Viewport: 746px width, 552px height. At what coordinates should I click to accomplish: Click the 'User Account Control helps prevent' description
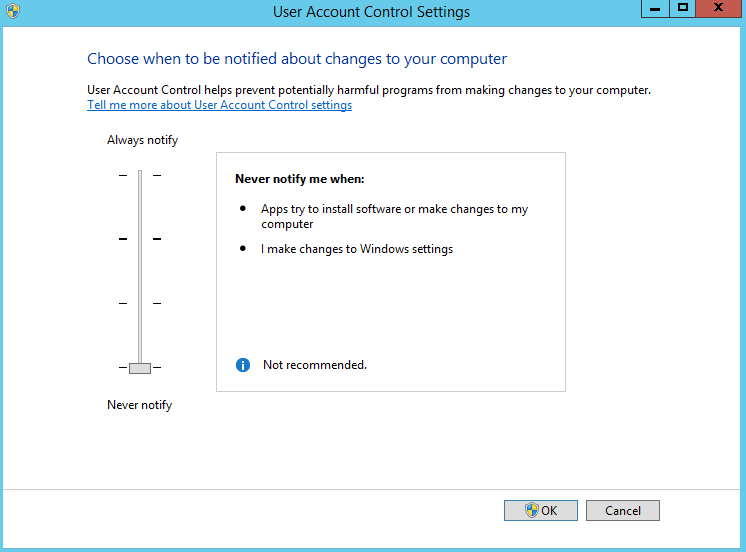(369, 90)
